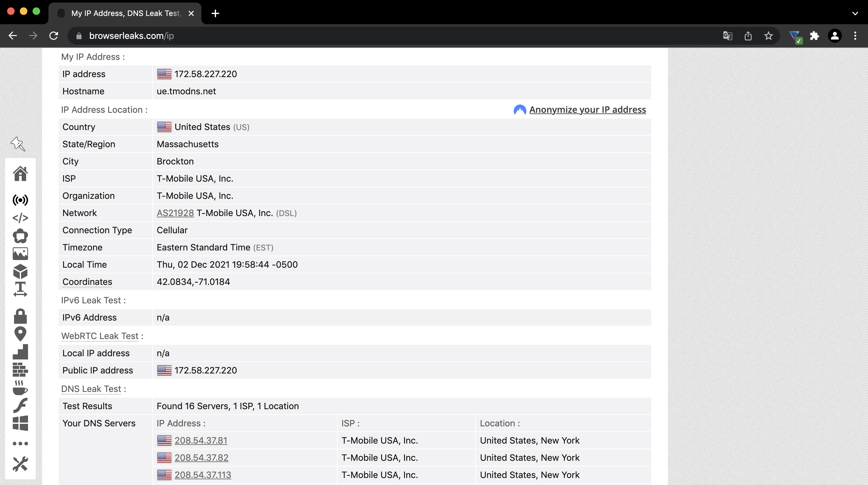Open Chrome three-dot menu
868x485 pixels.
855,36
